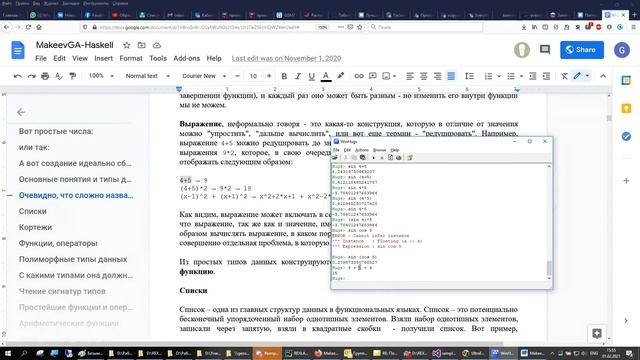Screen dimensions: 640x360
Task: Open the File menu in Docs
Action: coord(41,58)
